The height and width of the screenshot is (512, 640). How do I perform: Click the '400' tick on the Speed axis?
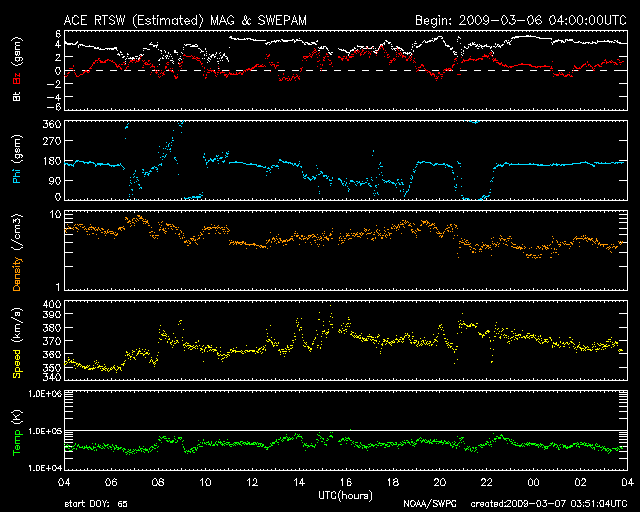click(52, 305)
